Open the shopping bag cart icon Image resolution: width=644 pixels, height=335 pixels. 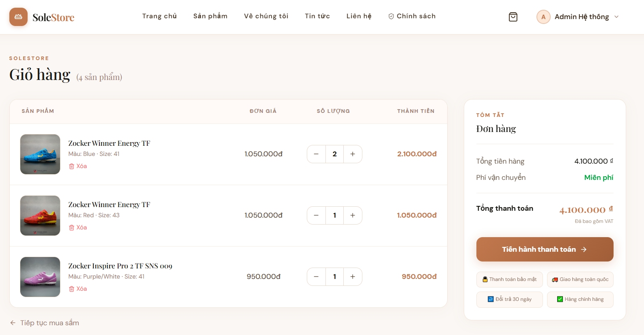[513, 17]
